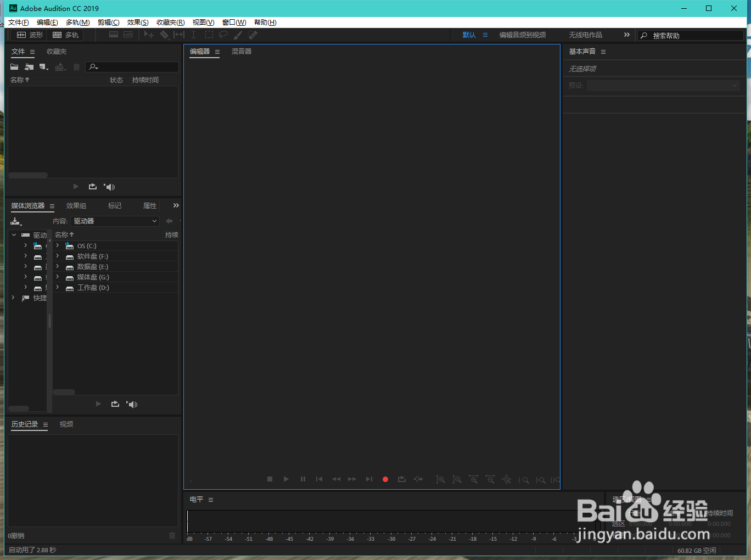Click the editor Stop button

tap(270, 479)
